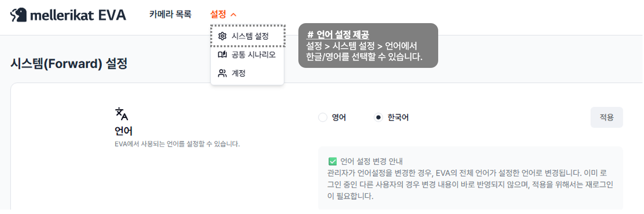
Task: Click the gray 언어 설정 제공 tooltip
Action: click(x=368, y=46)
